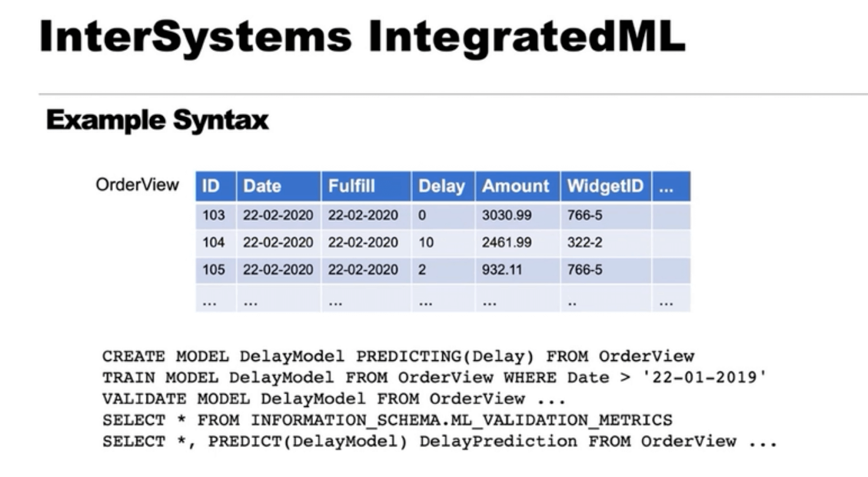Click the Date cell in row 105
Image resolution: width=868 pixels, height=477 pixels.
point(278,270)
